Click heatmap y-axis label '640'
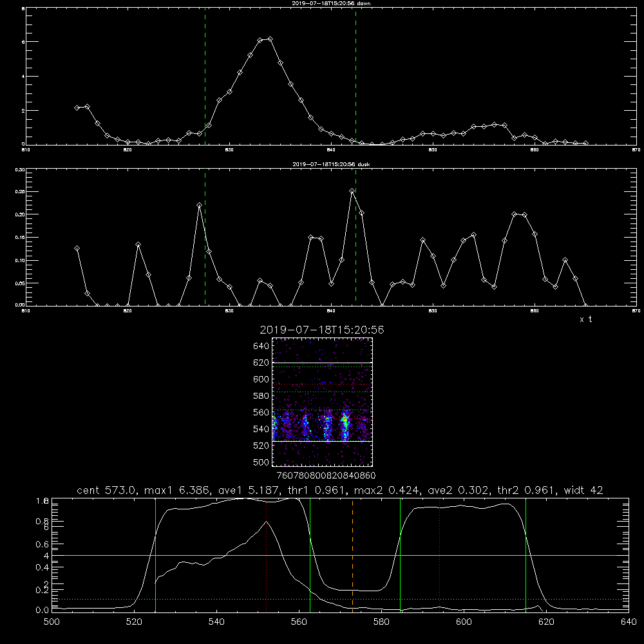The height and width of the screenshot is (644, 644). click(261, 346)
